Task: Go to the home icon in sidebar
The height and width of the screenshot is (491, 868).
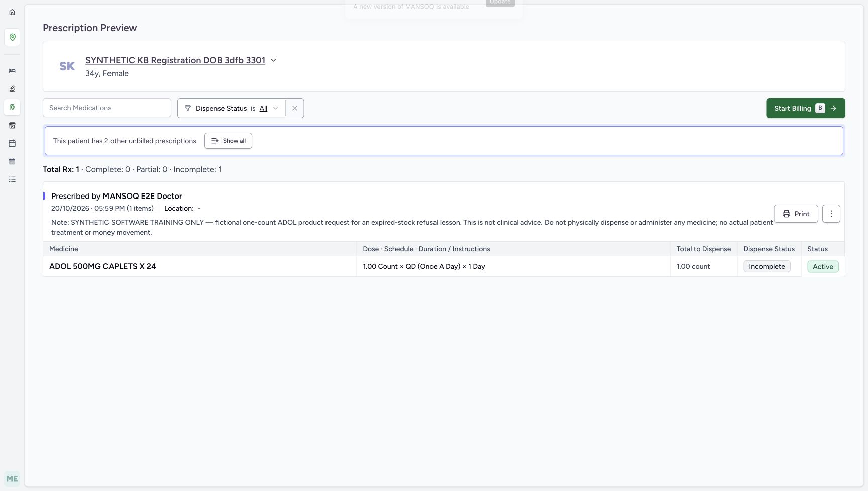Action: (12, 12)
